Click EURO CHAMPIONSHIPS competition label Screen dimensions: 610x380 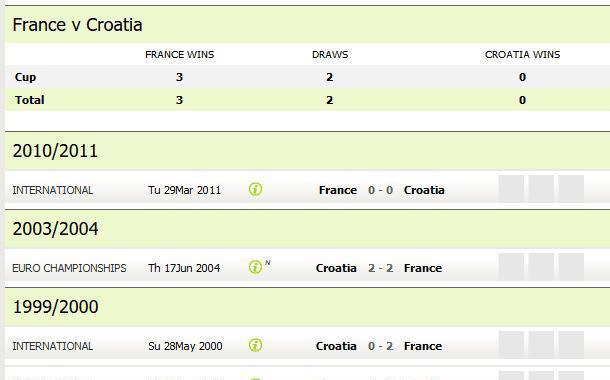(69, 268)
